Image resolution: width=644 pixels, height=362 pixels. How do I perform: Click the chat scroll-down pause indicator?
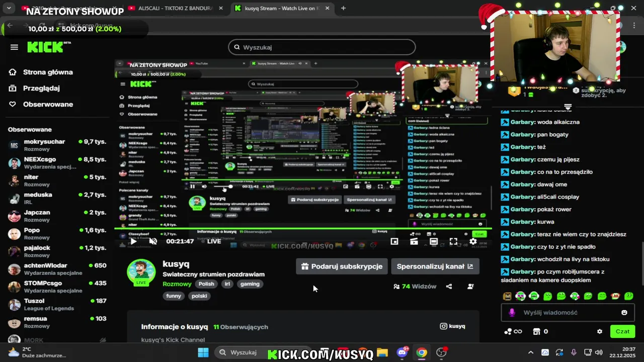tap(568, 107)
